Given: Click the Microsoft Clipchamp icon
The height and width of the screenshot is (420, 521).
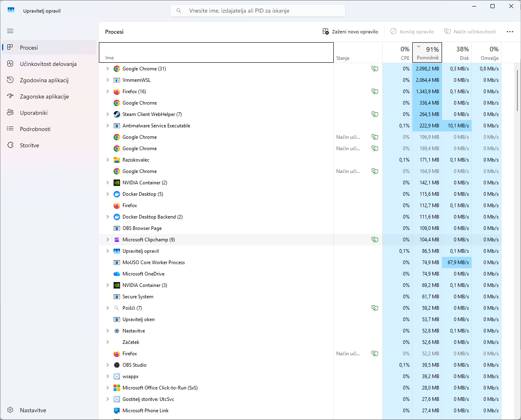Looking at the screenshot, I should (x=117, y=240).
